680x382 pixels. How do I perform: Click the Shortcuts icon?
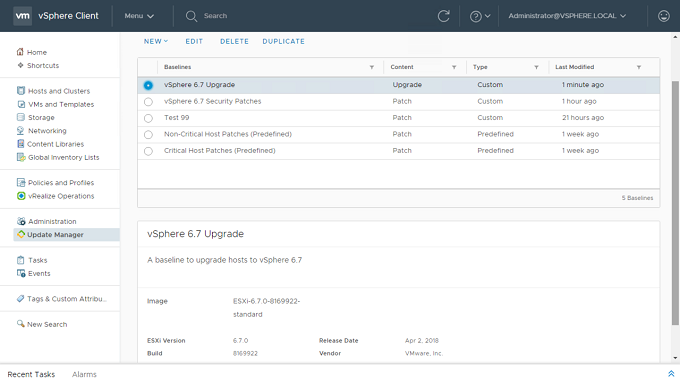20,65
